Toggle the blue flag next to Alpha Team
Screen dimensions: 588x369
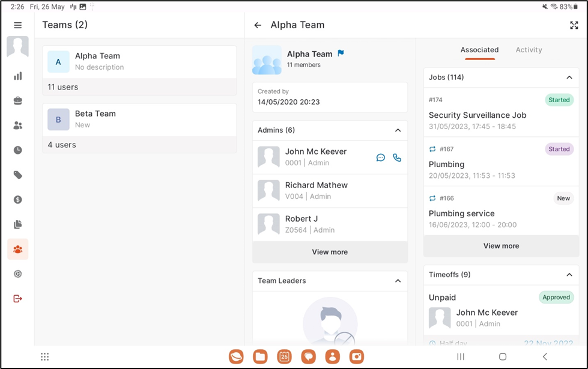click(x=341, y=53)
